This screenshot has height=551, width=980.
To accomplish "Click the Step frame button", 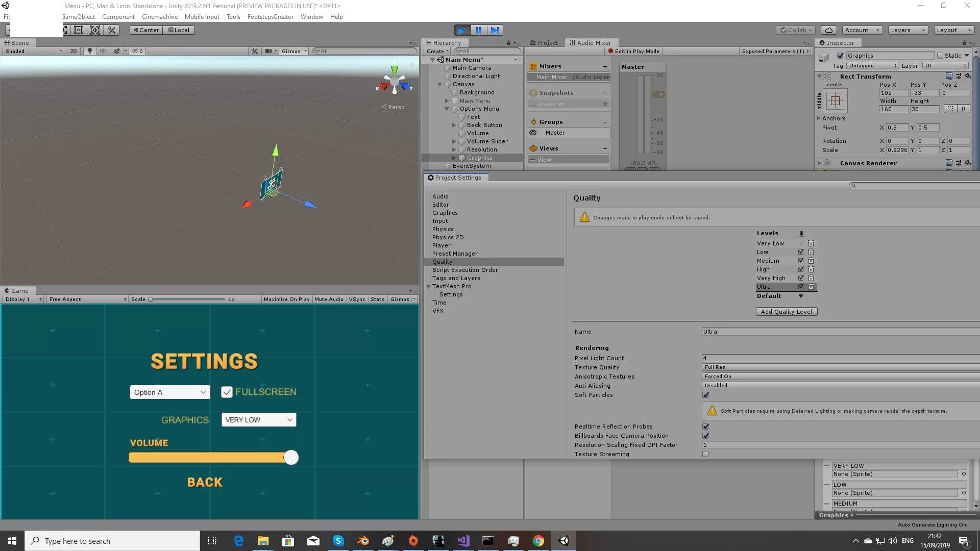I will [495, 30].
